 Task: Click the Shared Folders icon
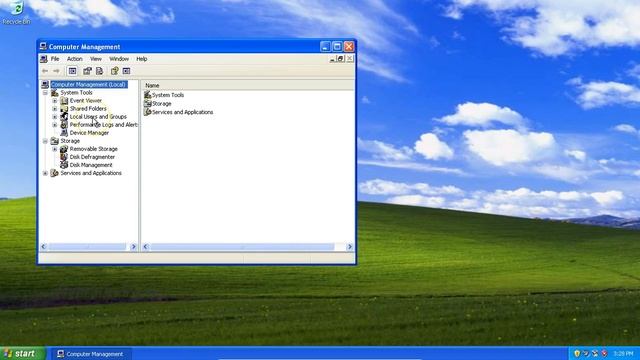coord(64,109)
